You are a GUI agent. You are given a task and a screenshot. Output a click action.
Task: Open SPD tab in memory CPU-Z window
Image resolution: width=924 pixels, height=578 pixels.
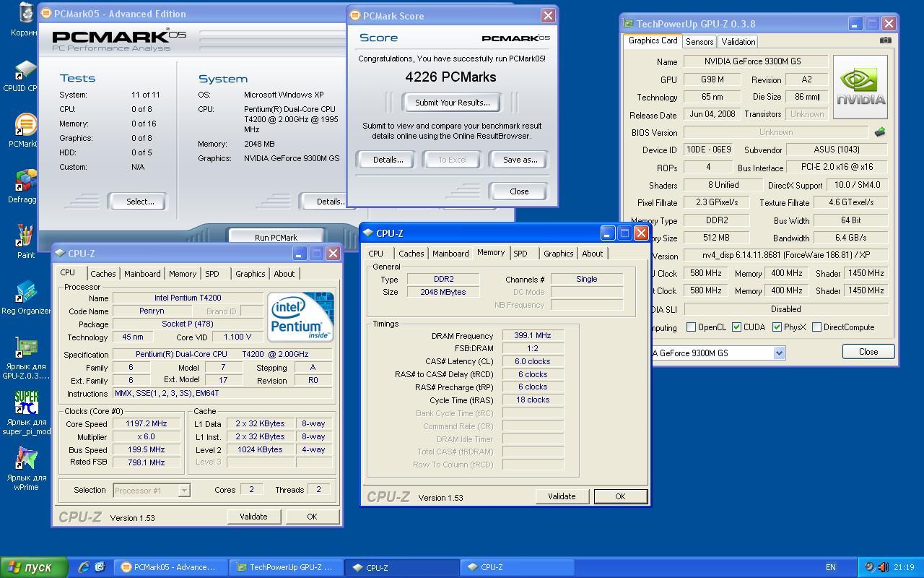tap(520, 254)
